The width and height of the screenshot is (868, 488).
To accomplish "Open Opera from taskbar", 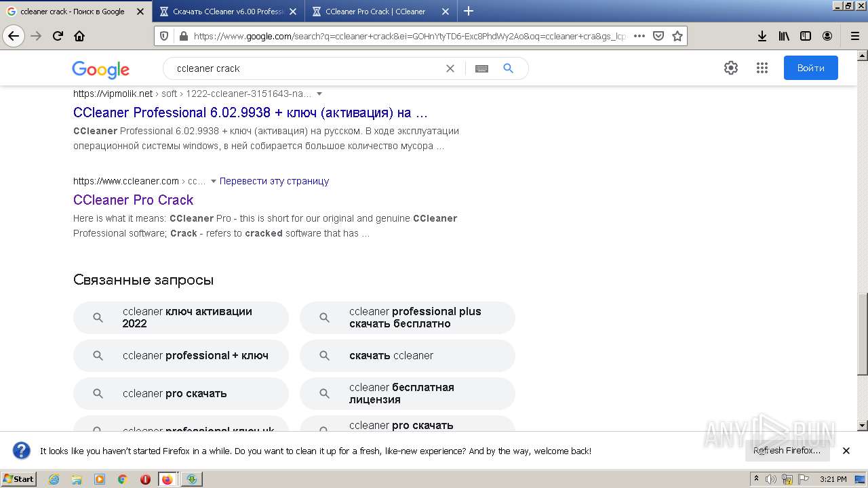I will click(145, 479).
